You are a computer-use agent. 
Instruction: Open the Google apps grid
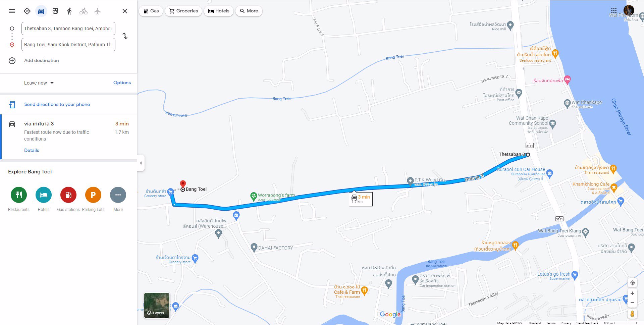pyautogui.click(x=614, y=10)
